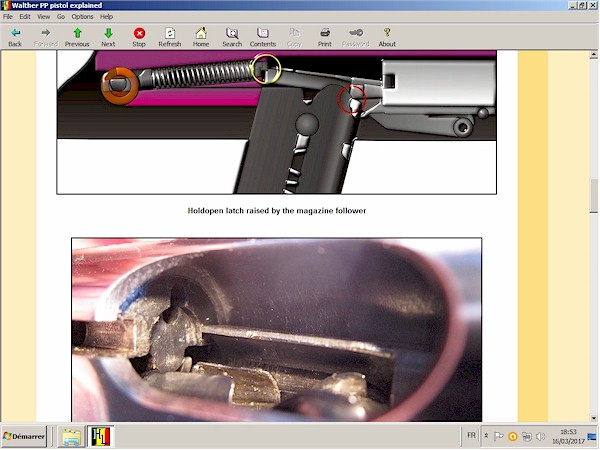Go back with the Back arrow
This screenshot has height=450, width=600.
coord(15,38)
